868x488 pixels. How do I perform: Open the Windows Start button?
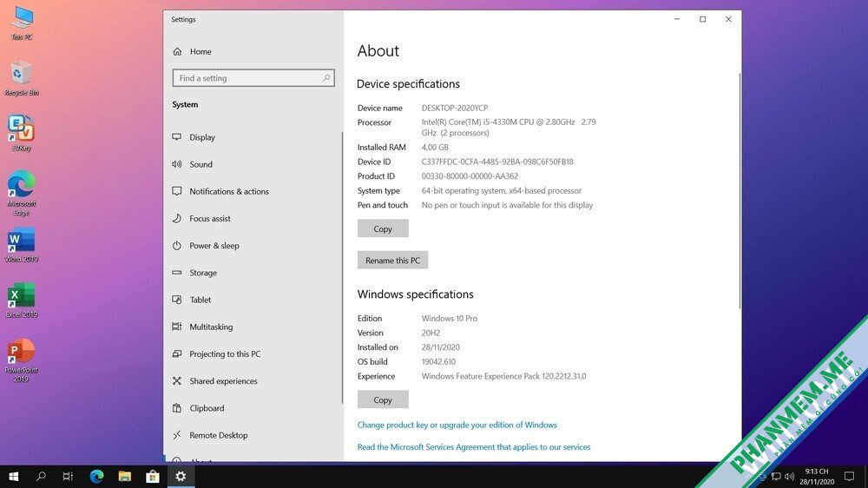click(14, 477)
